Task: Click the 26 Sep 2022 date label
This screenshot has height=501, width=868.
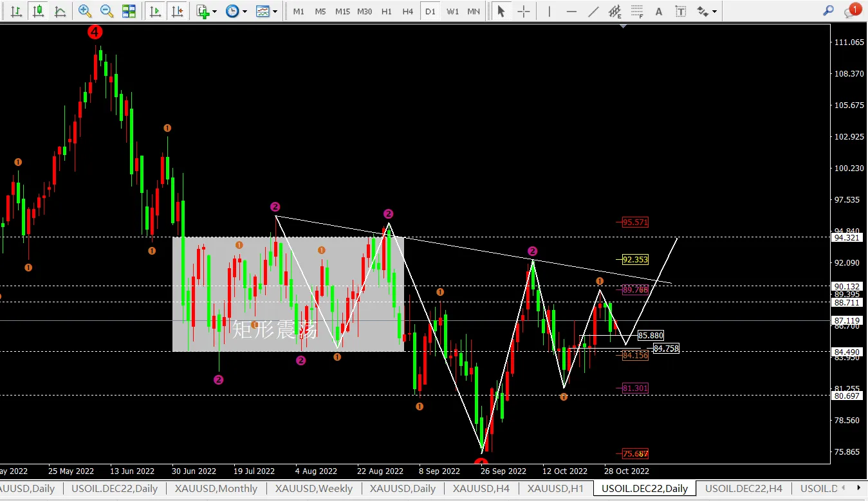Action: point(503,471)
